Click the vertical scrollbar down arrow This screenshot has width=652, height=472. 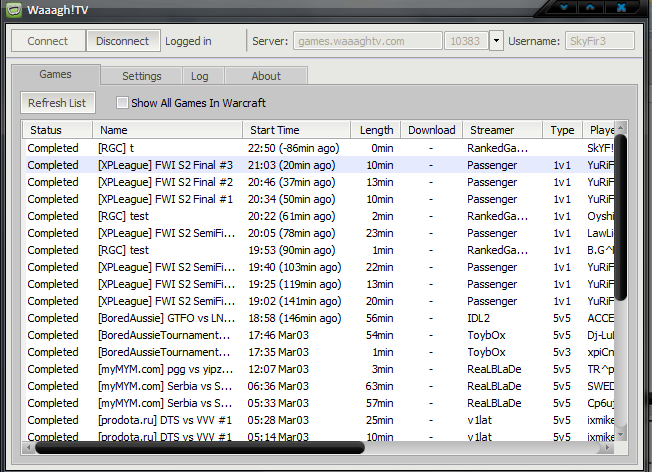click(x=621, y=435)
